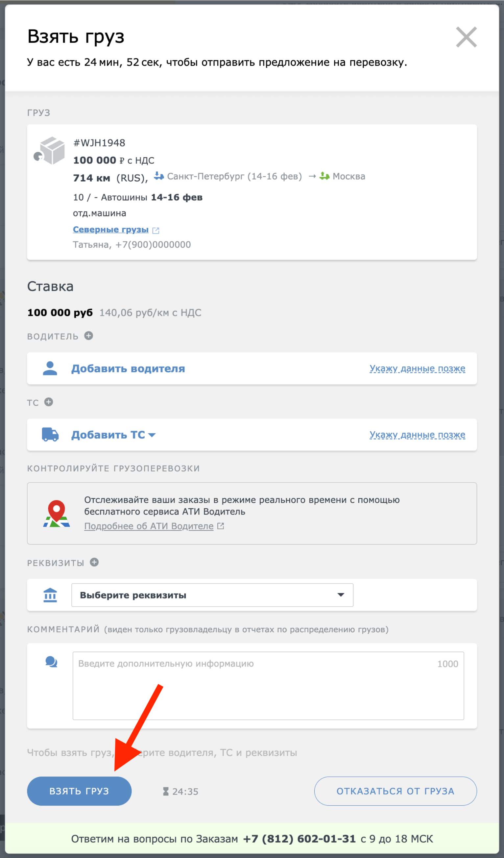Open Подробнее об АТИ Водителе link
The height and width of the screenshot is (858, 504).
coord(149,526)
